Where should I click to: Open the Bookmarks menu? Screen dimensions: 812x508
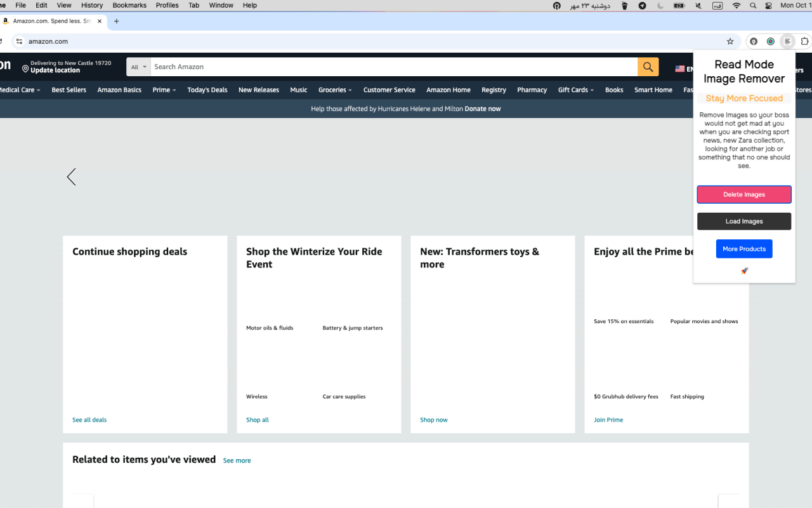tap(129, 5)
